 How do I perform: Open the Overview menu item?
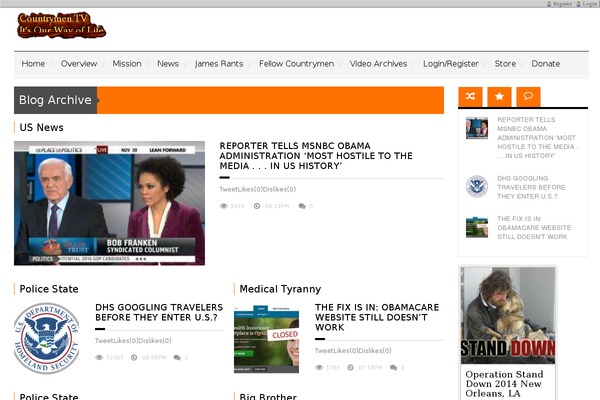(x=79, y=64)
